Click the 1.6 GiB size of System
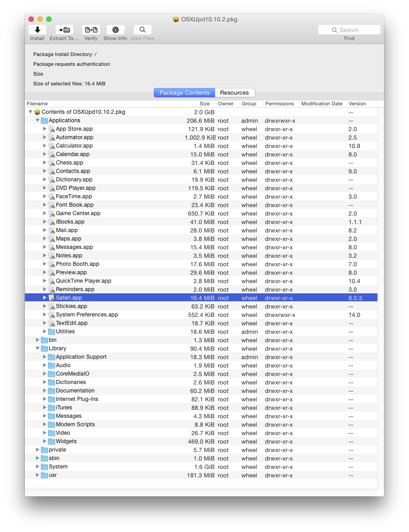This screenshot has width=409, height=532. pos(204,467)
